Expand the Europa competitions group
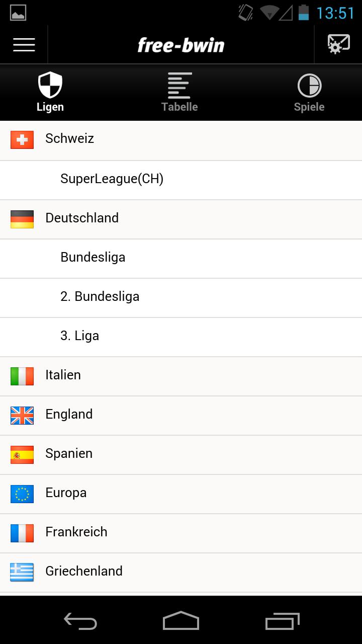The image size is (362, 644). [181, 493]
